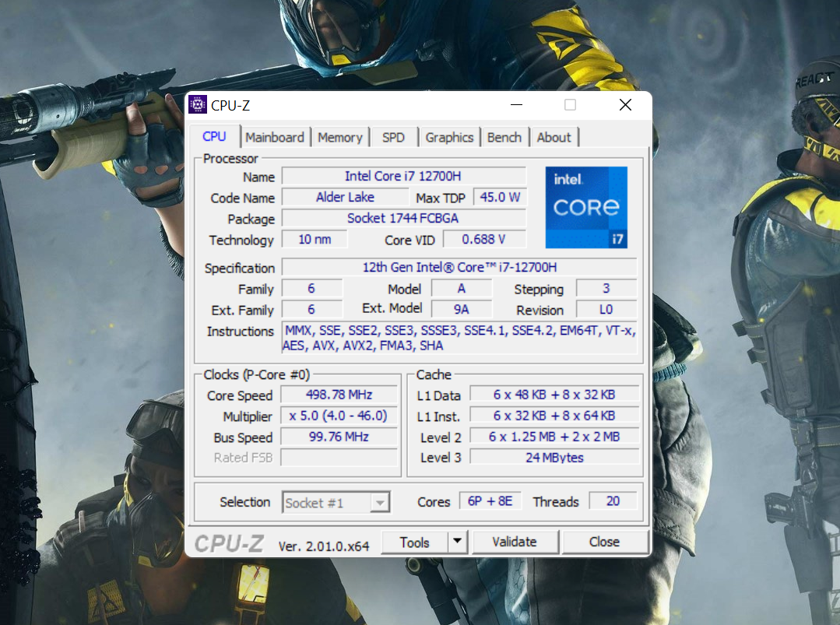
Task: Show the About tab
Action: (x=554, y=138)
